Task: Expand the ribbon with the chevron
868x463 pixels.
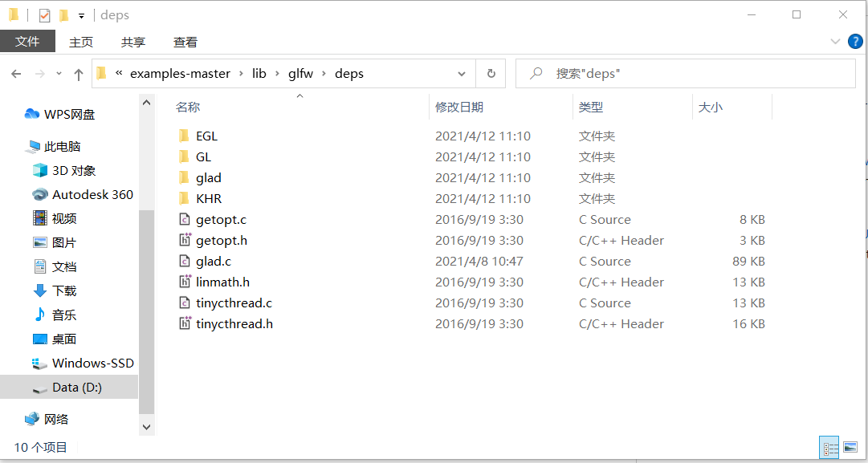Action: (x=835, y=42)
